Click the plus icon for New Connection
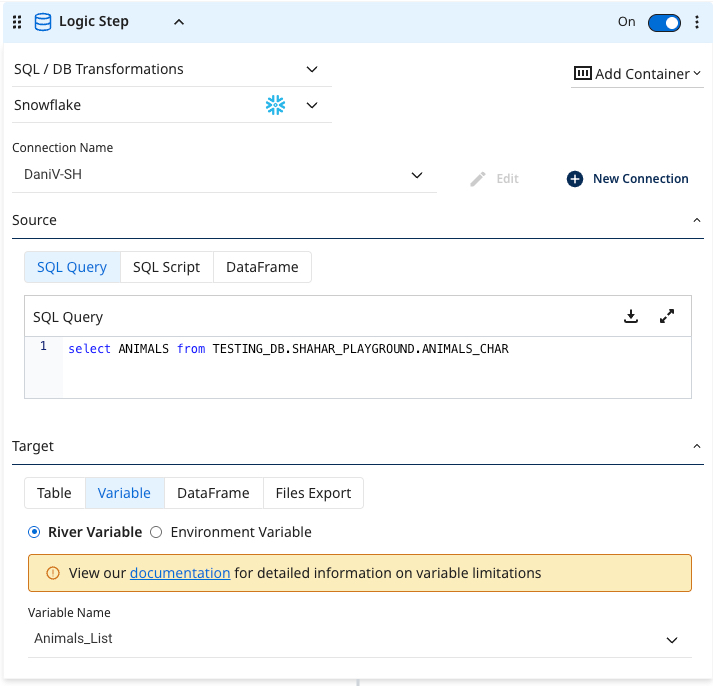Viewport: 713px width, 686px height. [x=575, y=179]
